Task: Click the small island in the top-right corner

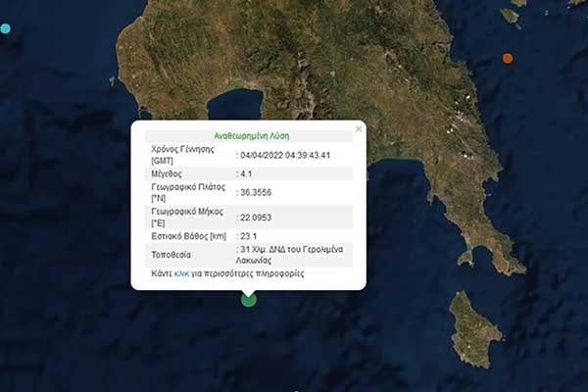Action: click(510, 14)
